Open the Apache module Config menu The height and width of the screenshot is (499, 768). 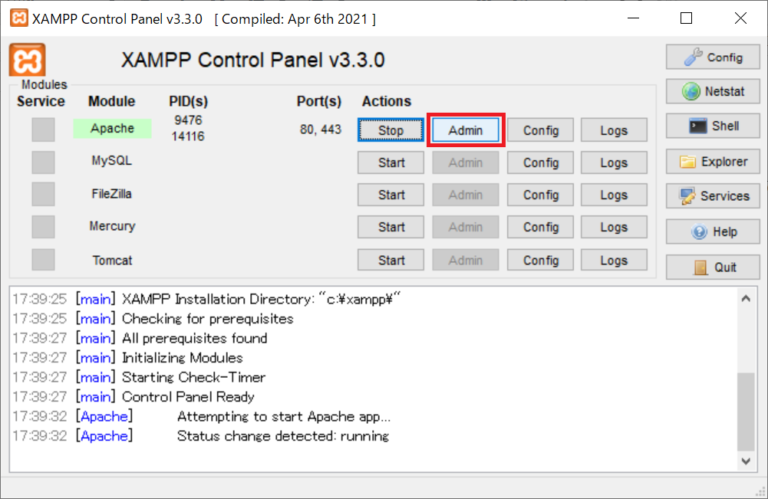point(540,130)
